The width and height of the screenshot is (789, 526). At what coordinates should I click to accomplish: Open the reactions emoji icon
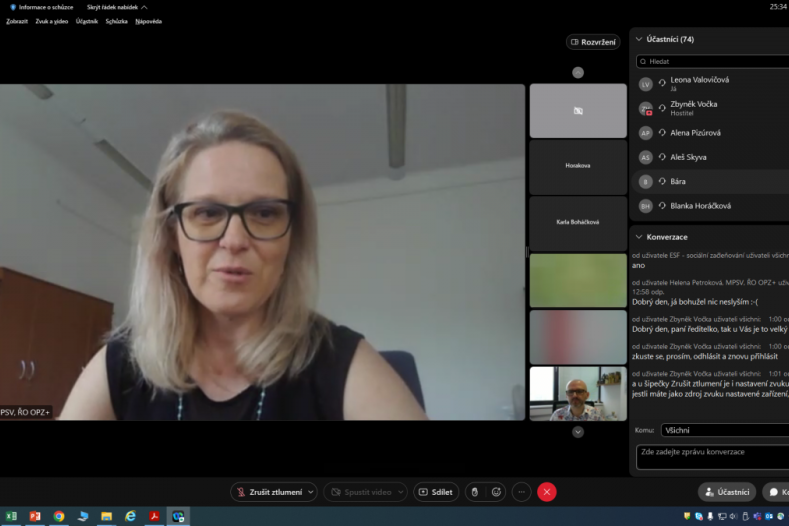pyautogui.click(x=496, y=492)
